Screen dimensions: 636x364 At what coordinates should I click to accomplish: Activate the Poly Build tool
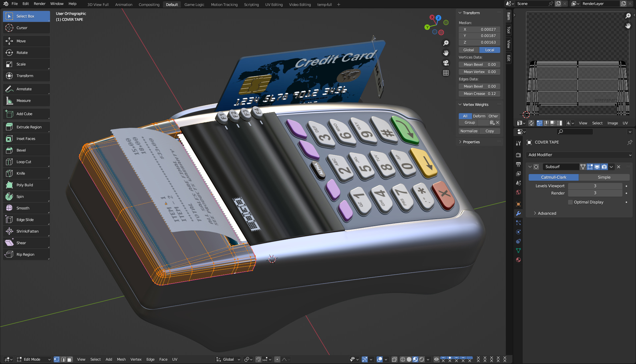(x=26, y=185)
